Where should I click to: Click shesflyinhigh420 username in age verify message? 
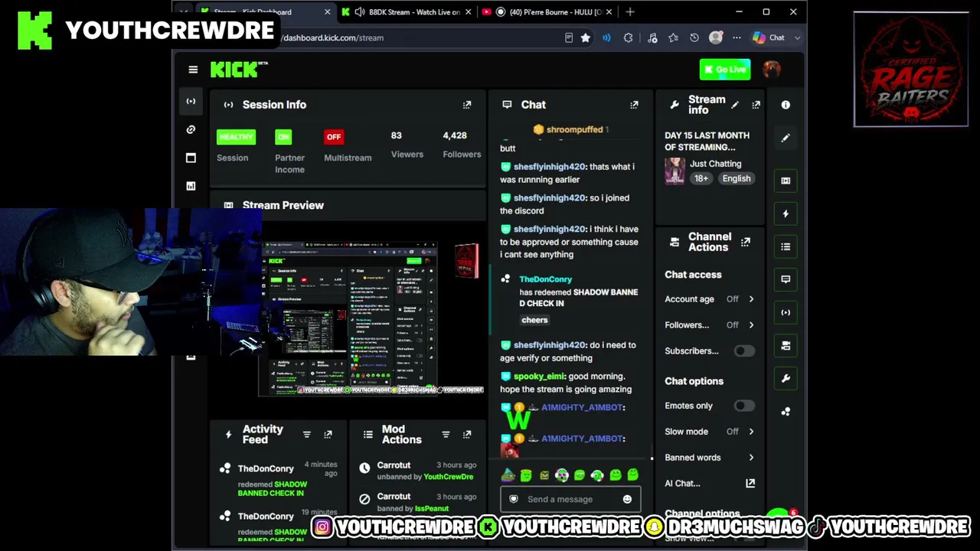550,345
